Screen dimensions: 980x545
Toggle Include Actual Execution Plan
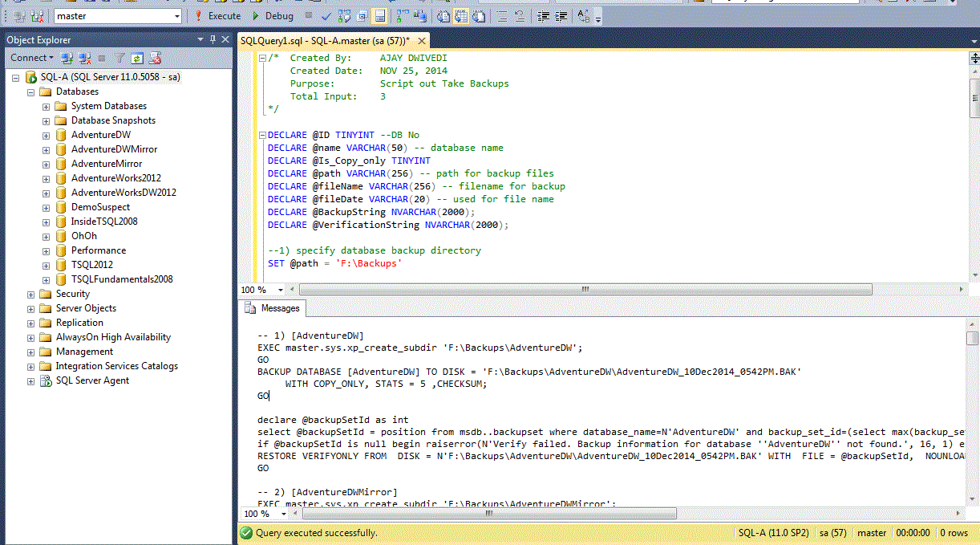pyautogui.click(x=403, y=16)
